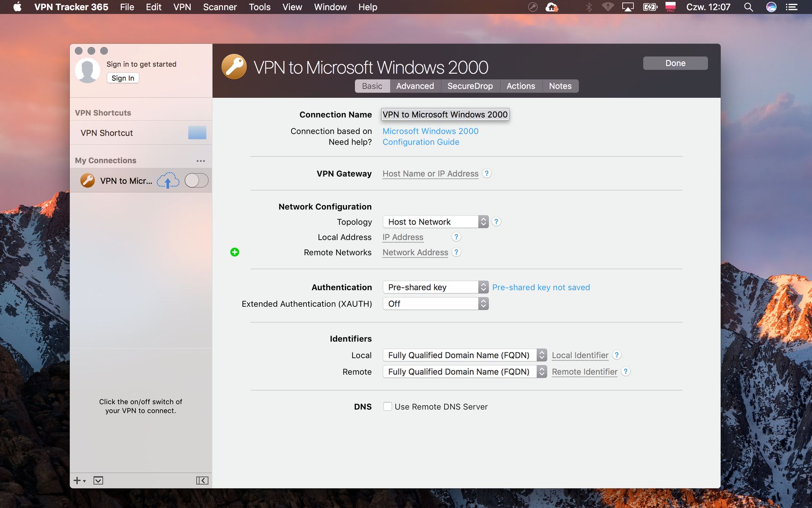Click the checkmark box icon in sidebar footer

tap(98, 481)
